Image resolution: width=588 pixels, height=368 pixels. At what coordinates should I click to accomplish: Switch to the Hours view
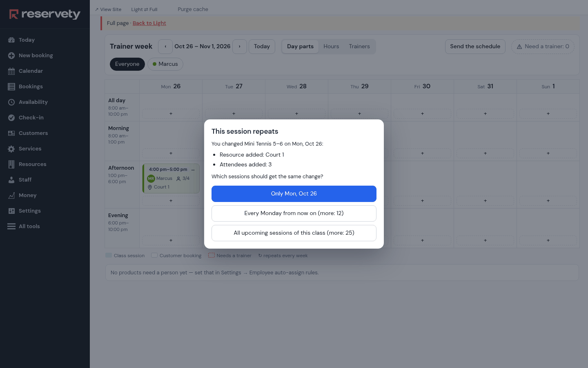[x=331, y=47]
